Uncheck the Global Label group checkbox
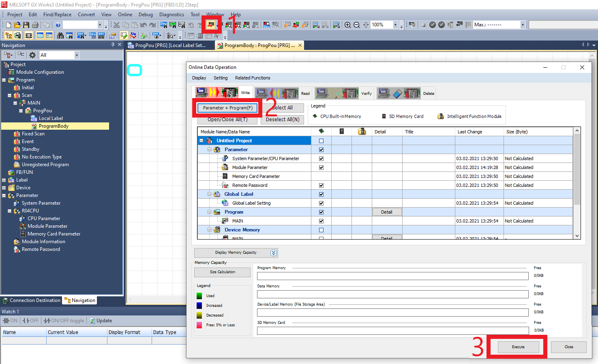 click(322, 194)
